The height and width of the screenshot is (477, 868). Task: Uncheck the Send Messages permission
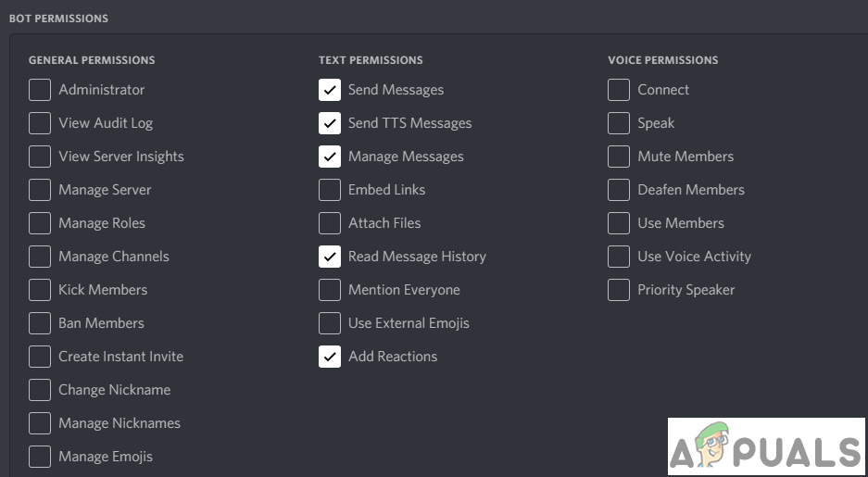tap(330, 90)
